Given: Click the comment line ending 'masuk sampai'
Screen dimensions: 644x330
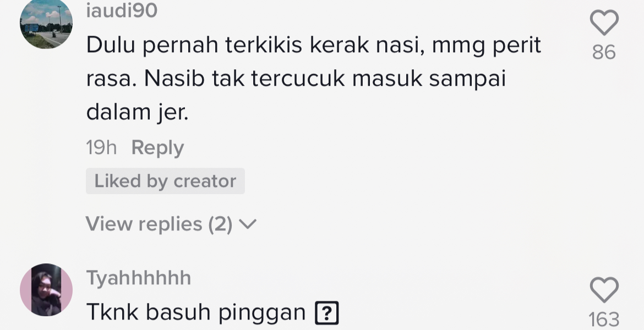Looking at the screenshot, I should coord(296,79).
